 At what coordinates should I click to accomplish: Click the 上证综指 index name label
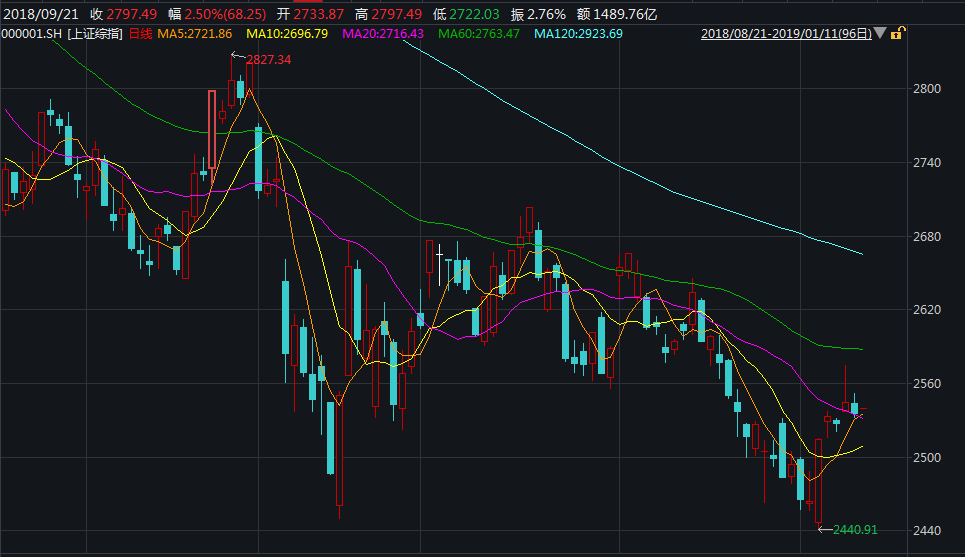point(95,34)
